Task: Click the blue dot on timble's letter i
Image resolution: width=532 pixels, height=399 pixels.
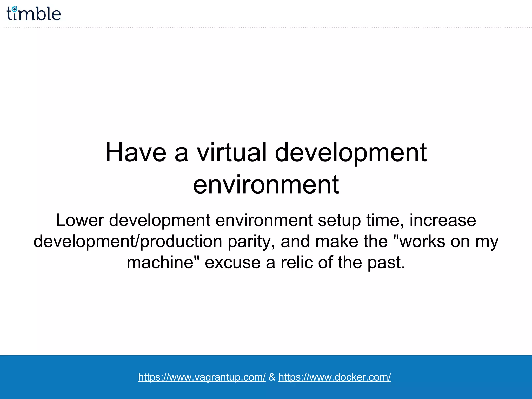Action: (15, 9)
